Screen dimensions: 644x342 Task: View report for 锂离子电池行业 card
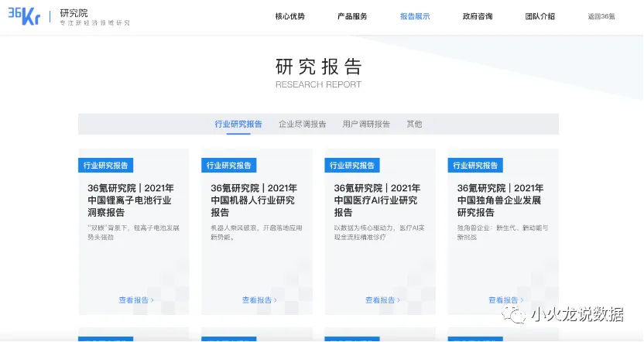136,300
